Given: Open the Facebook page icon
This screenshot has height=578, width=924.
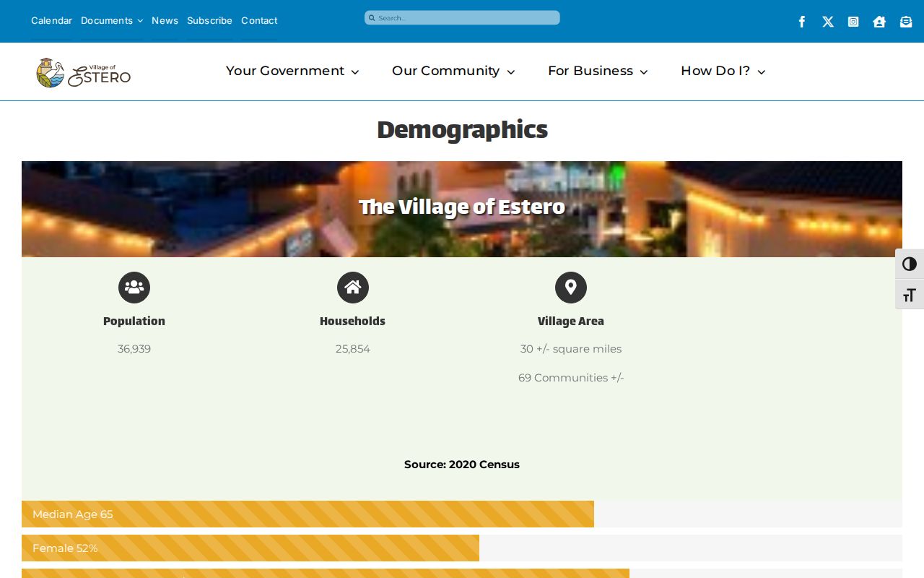Looking at the screenshot, I should [802, 22].
